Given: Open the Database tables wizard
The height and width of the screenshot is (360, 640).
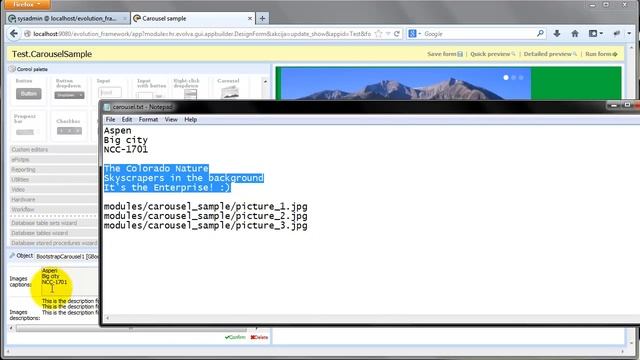Looking at the screenshot, I should coord(53,233).
